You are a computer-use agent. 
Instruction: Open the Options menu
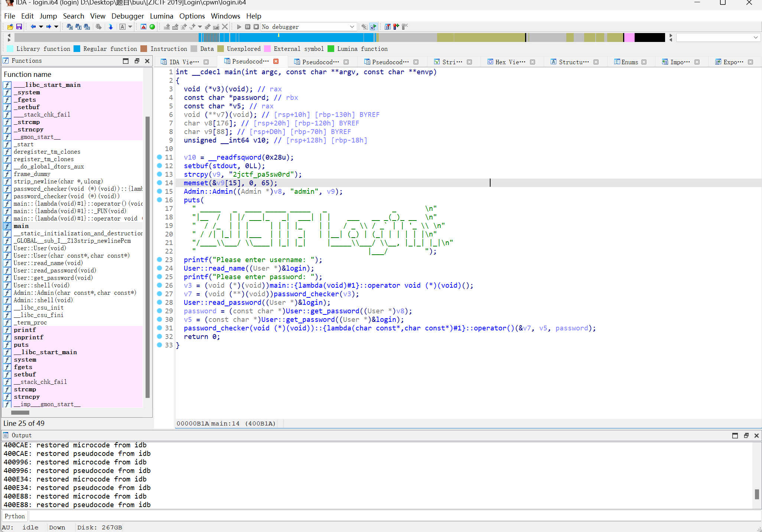pyautogui.click(x=192, y=16)
